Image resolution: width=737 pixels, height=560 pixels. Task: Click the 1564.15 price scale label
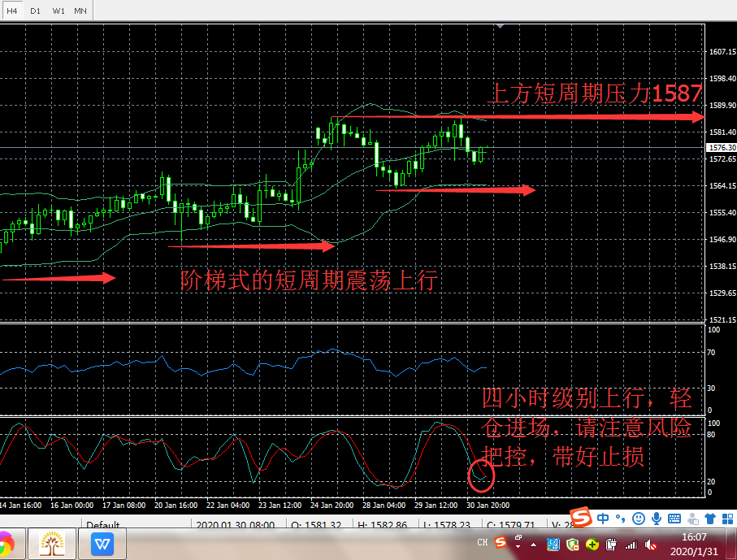pyautogui.click(x=722, y=186)
